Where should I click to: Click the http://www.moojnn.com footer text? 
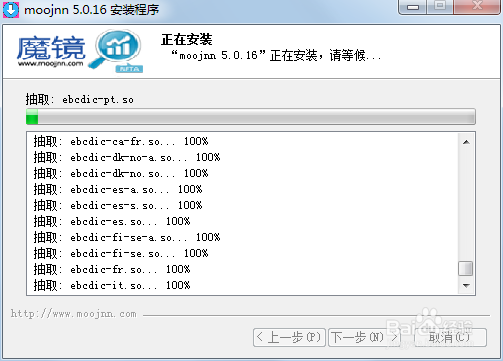(74, 314)
